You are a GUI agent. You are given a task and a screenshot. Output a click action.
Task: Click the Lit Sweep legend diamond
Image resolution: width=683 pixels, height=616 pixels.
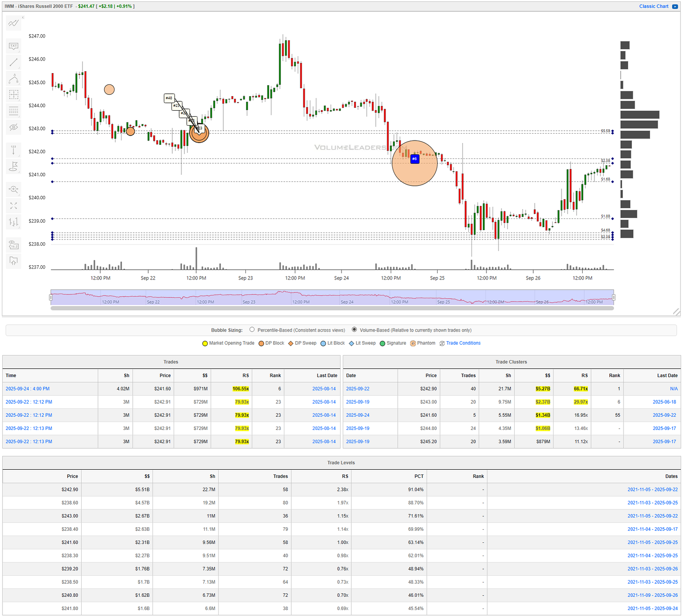coord(351,344)
